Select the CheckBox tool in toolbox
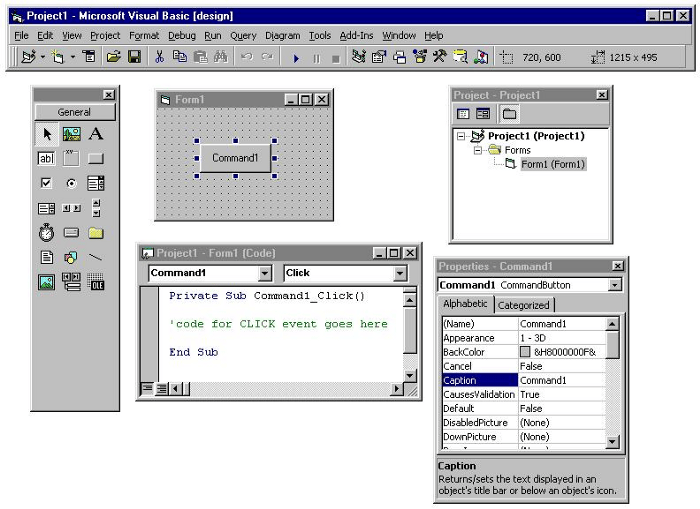 [x=46, y=183]
